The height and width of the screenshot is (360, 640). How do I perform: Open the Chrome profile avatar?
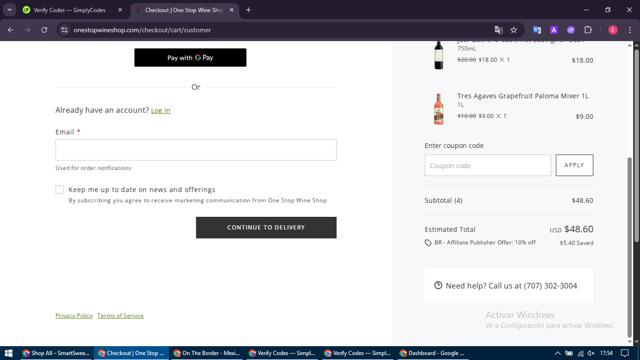[x=613, y=30]
